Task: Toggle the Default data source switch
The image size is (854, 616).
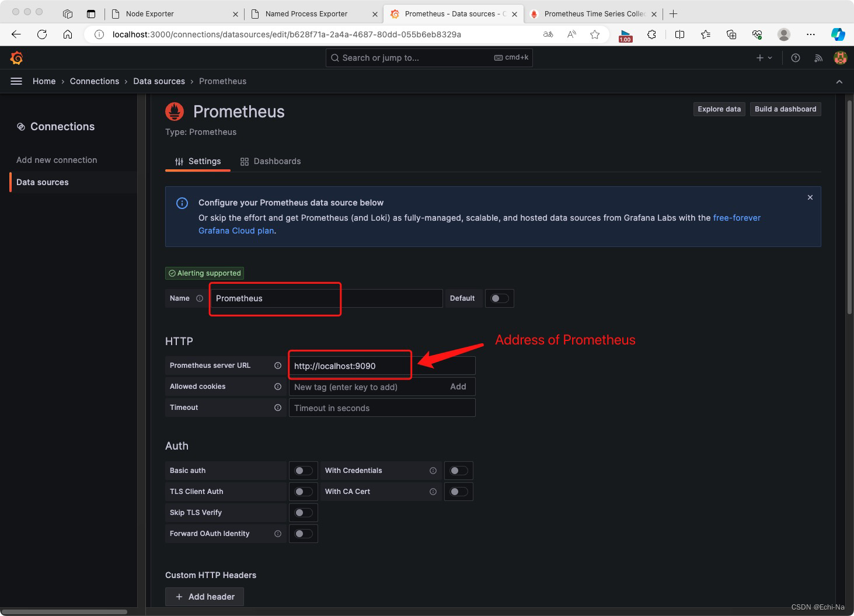Action: pos(500,298)
